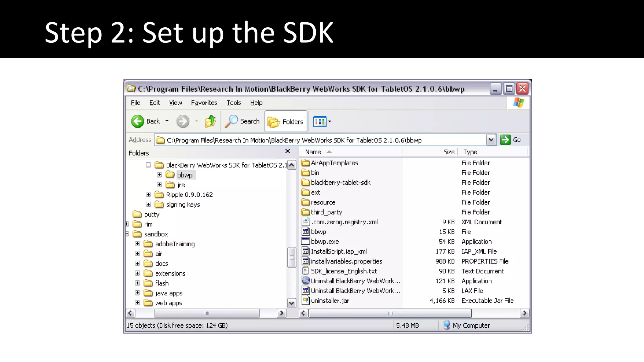644x362 pixels.
Task: Expand the jre tree node
Action: (159, 184)
